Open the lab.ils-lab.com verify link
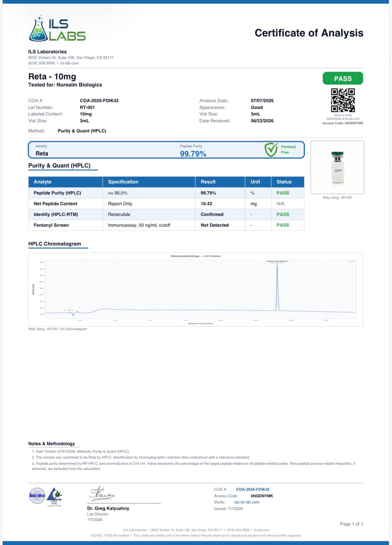Screen dimensions: 392x545 [x=247, y=502]
